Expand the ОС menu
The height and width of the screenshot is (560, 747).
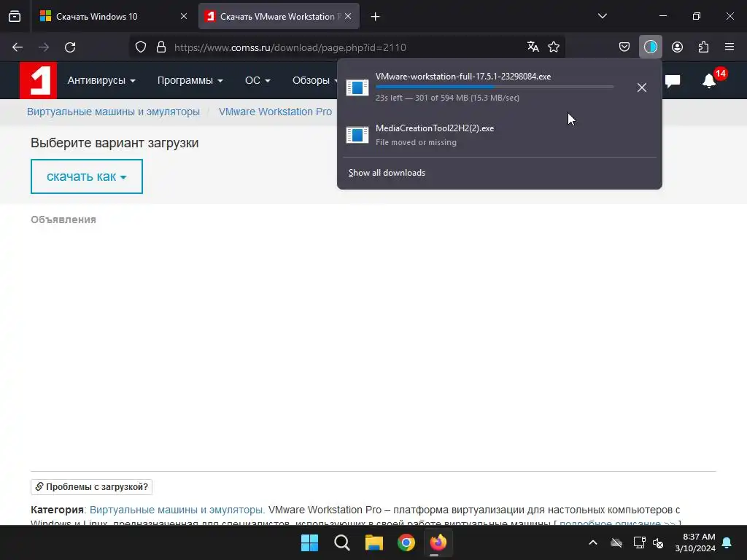(258, 80)
